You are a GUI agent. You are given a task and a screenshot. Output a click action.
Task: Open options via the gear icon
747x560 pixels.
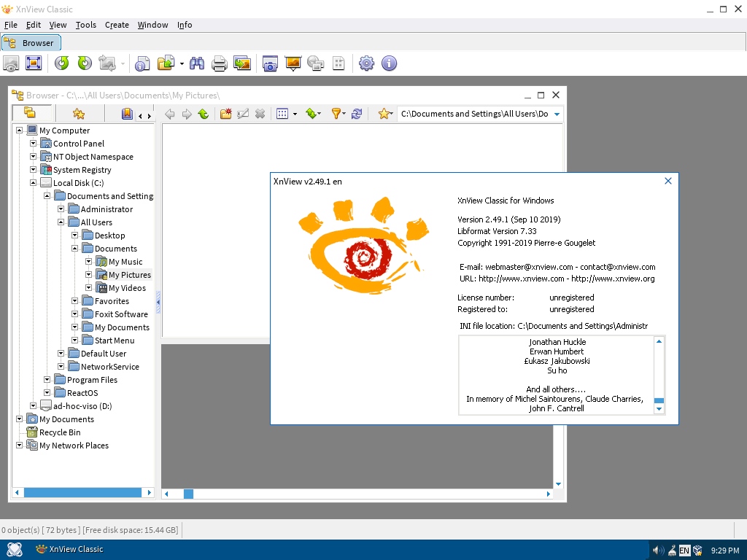click(366, 63)
